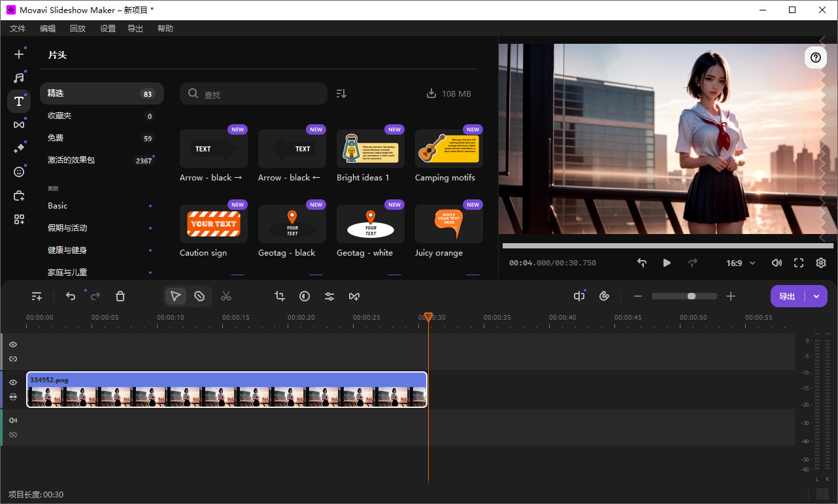Image resolution: width=838 pixels, height=504 pixels.
Task: Click the timeline zoom slider handle
Action: 692,296
